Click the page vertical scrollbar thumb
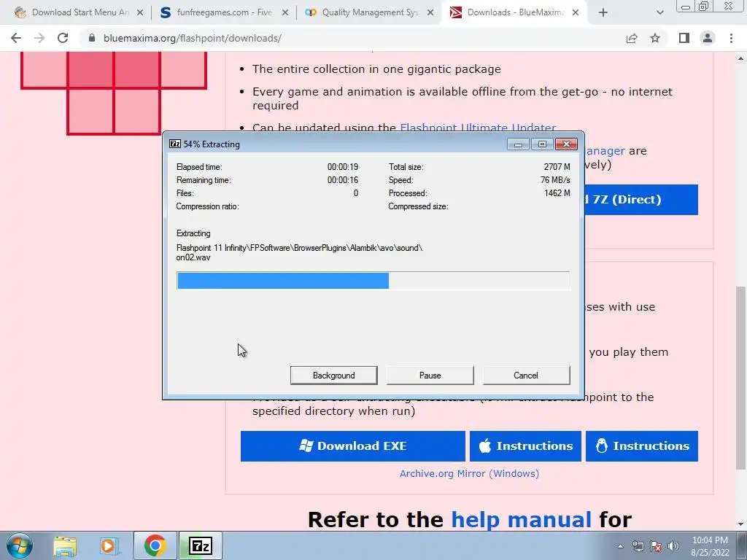The height and width of the screenshot is (560, 747). (x=741, y=377)
